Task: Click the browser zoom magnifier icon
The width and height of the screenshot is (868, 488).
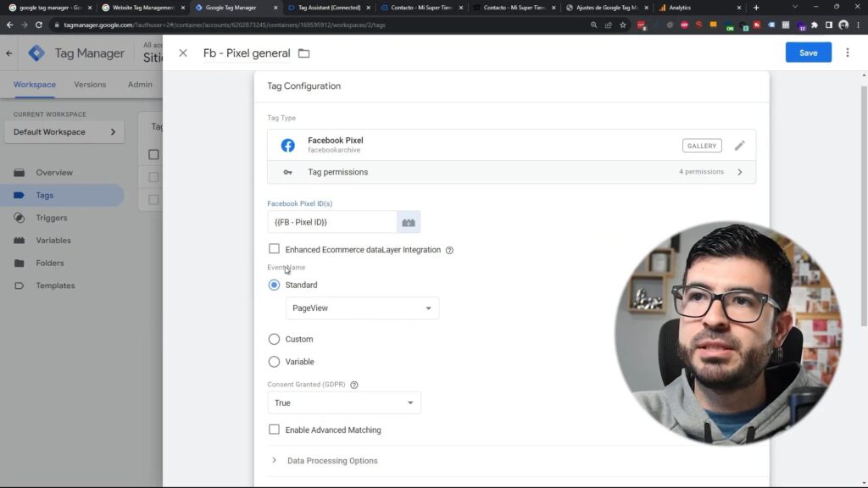Action: click(593, 25)
